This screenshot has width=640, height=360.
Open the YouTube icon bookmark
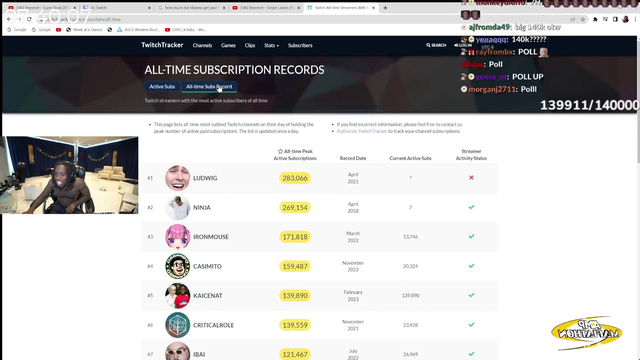click(58, 30)
